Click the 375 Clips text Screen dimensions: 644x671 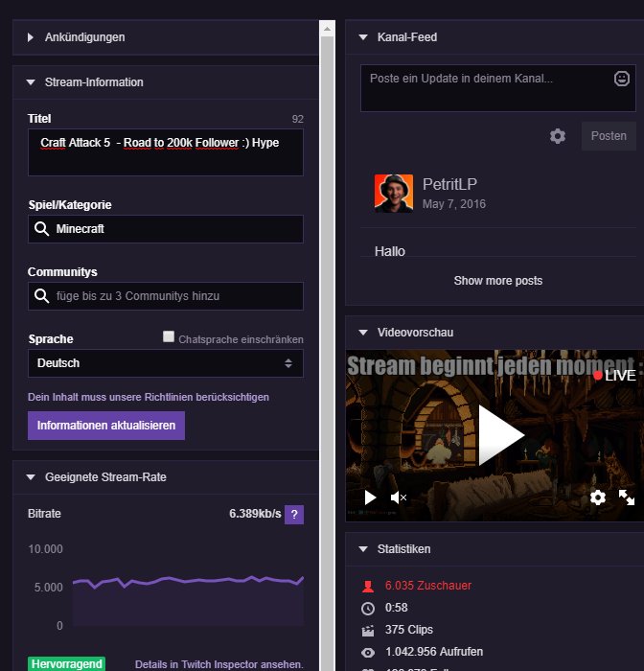[x=408, y=630]
